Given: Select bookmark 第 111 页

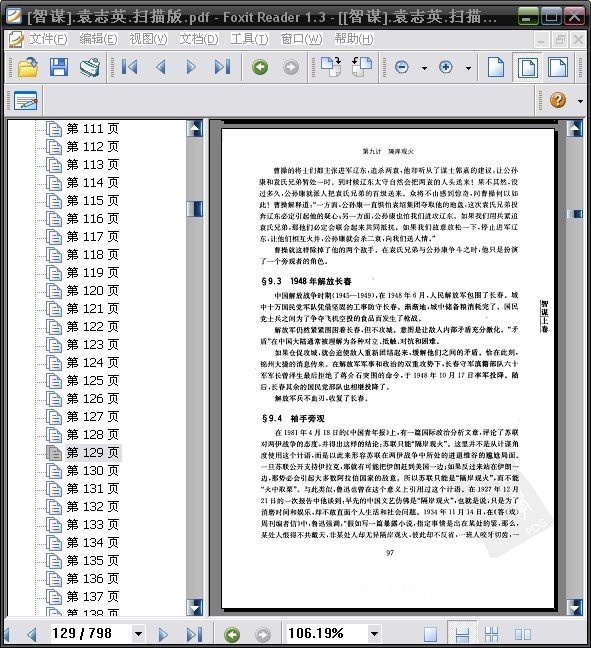Looking at the screenshot, I should (x=93, y=129).
